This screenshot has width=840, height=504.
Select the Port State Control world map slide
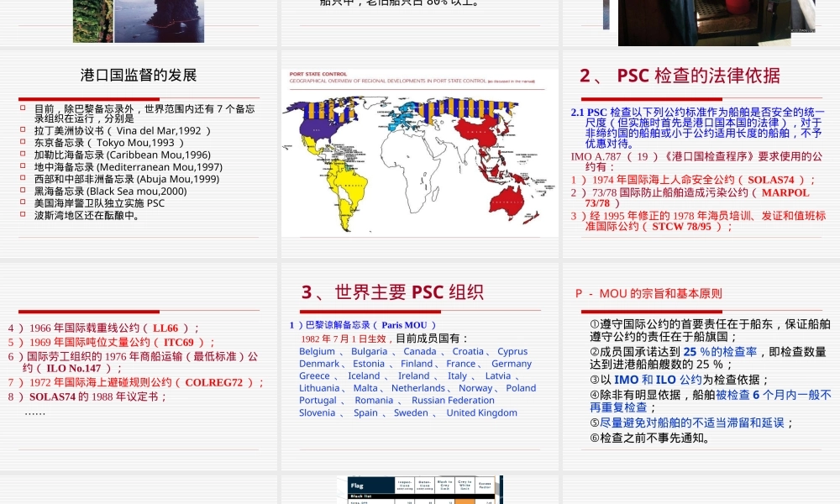pyautogui.click(x=420, y=155)
